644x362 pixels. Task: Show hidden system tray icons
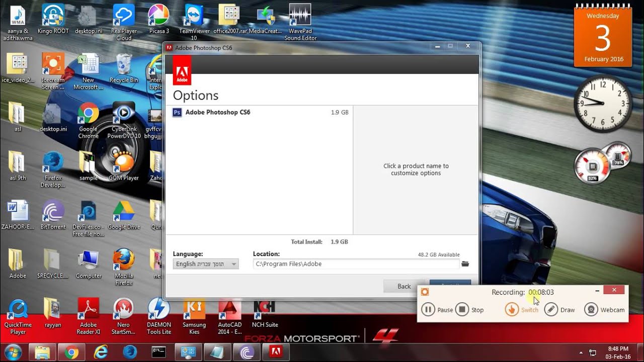(582, 352)
